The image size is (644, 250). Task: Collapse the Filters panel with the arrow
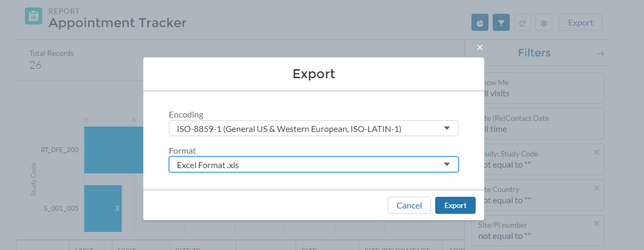click(600, 53)
